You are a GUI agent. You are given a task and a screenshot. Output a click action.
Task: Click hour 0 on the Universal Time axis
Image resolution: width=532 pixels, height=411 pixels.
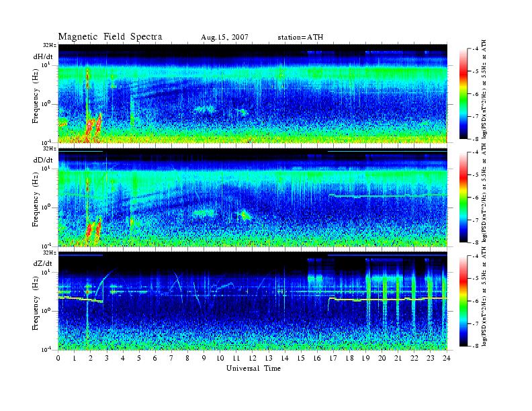click(58, 359)
